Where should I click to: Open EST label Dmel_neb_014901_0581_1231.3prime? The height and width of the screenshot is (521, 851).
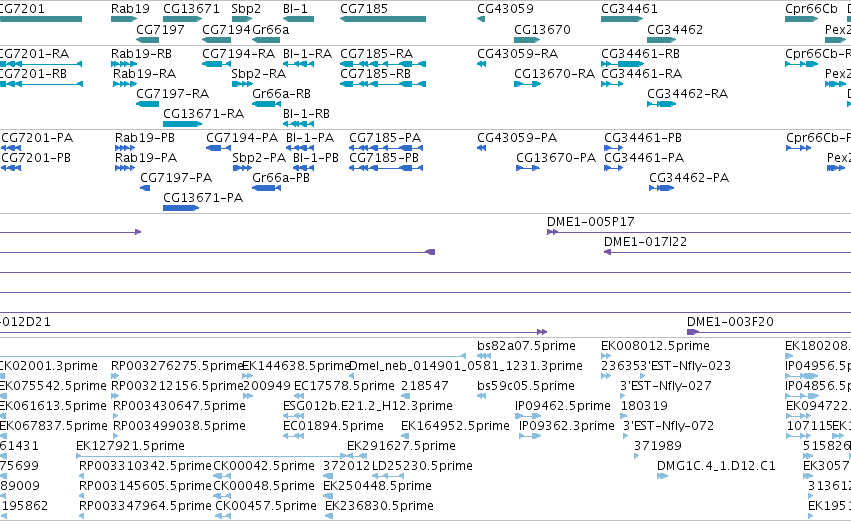(466, 366)
